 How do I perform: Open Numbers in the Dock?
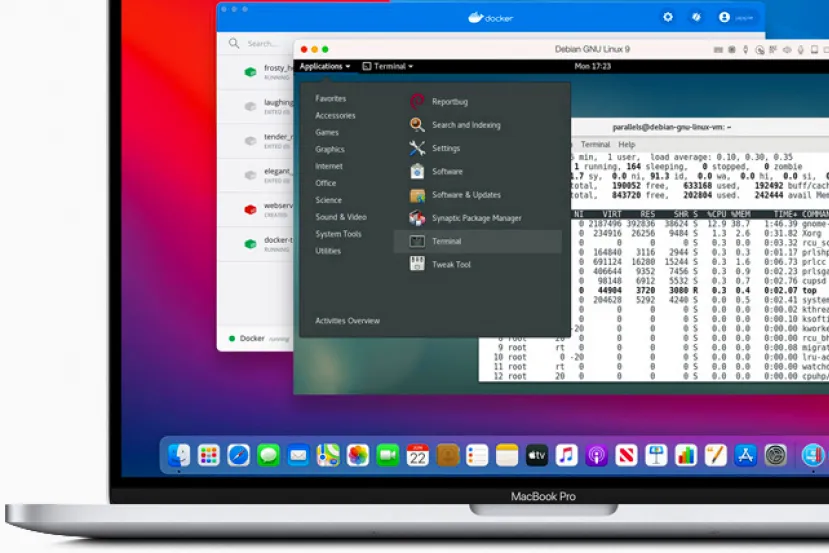pos(686,455)
